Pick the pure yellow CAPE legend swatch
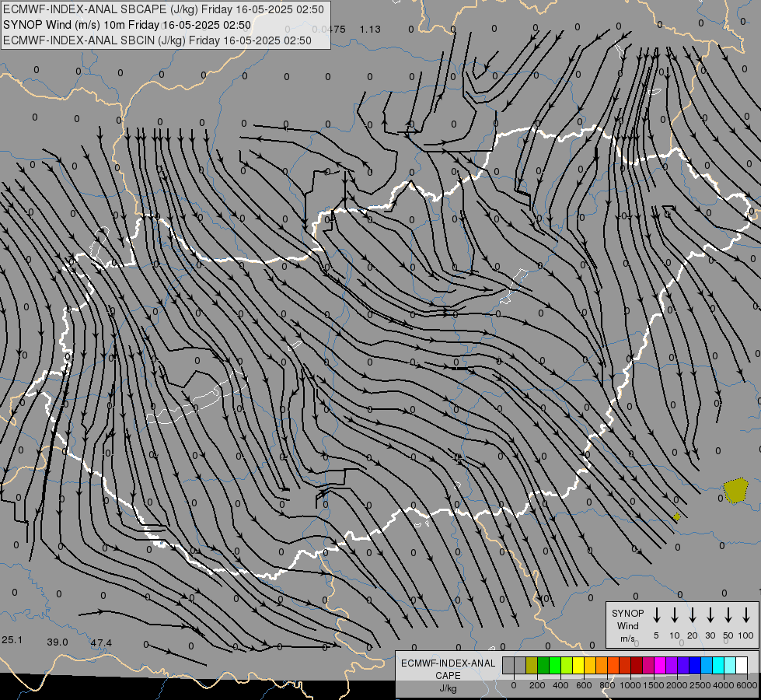Image resolution: width=761 pixels, height=700 pixels. click(x=578, y=665)
